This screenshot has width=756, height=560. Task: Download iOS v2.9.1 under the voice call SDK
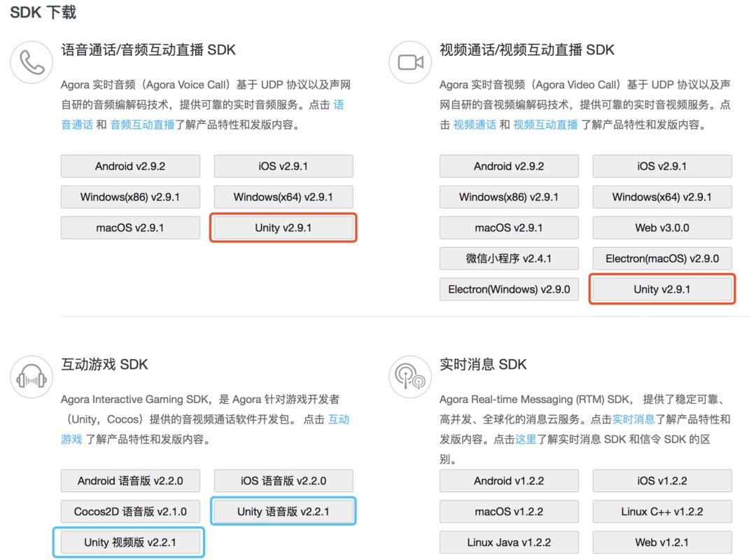(x=283, y=167)
